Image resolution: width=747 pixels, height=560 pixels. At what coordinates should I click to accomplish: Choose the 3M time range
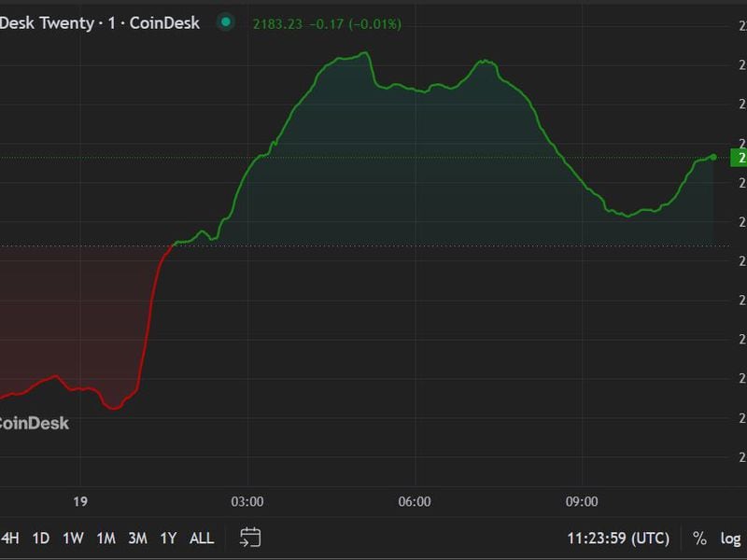click(x=137, y=539)
